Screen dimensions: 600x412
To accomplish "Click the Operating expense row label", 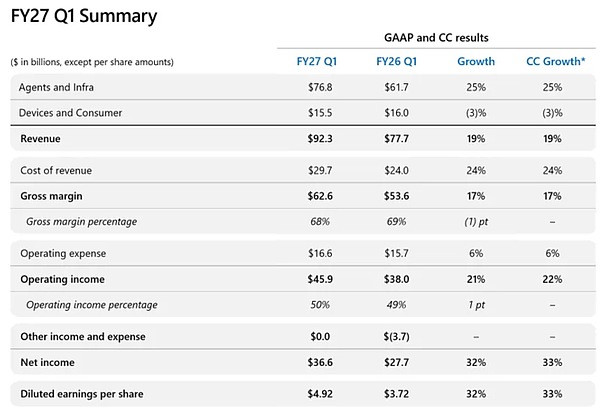I will coord(63,253).
